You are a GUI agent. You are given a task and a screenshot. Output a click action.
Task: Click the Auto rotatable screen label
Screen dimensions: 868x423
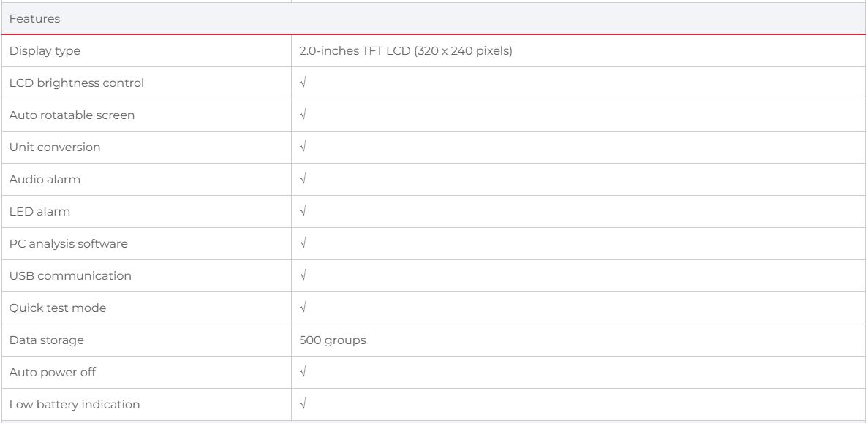click(x=72, y=115)
